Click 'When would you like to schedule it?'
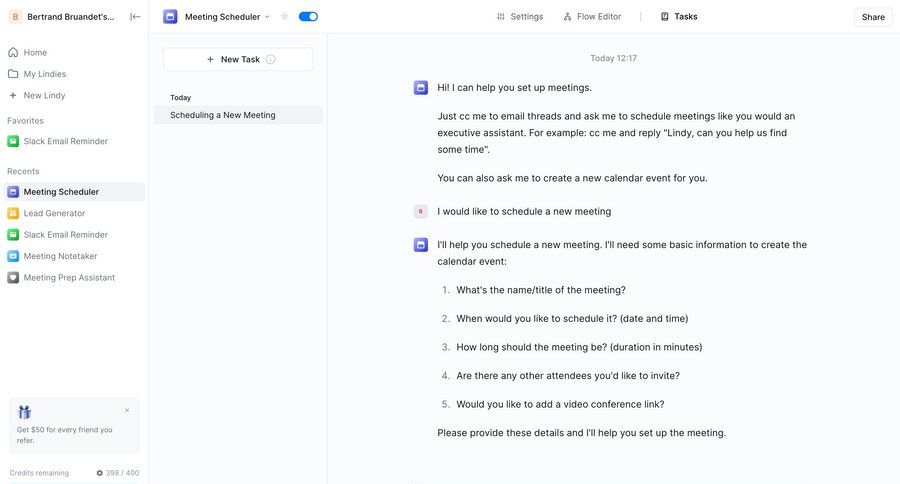The height and width of the screenshot is (484, 900). coord(572,318)
